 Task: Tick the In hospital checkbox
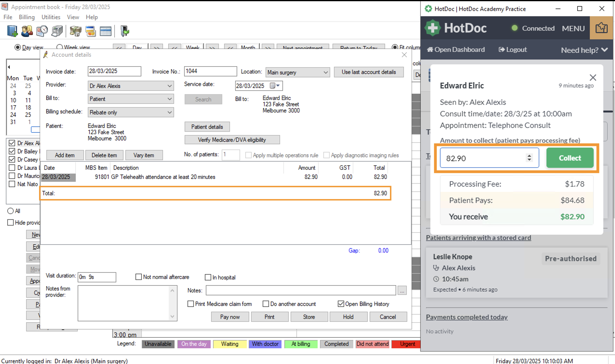point(208,277)
